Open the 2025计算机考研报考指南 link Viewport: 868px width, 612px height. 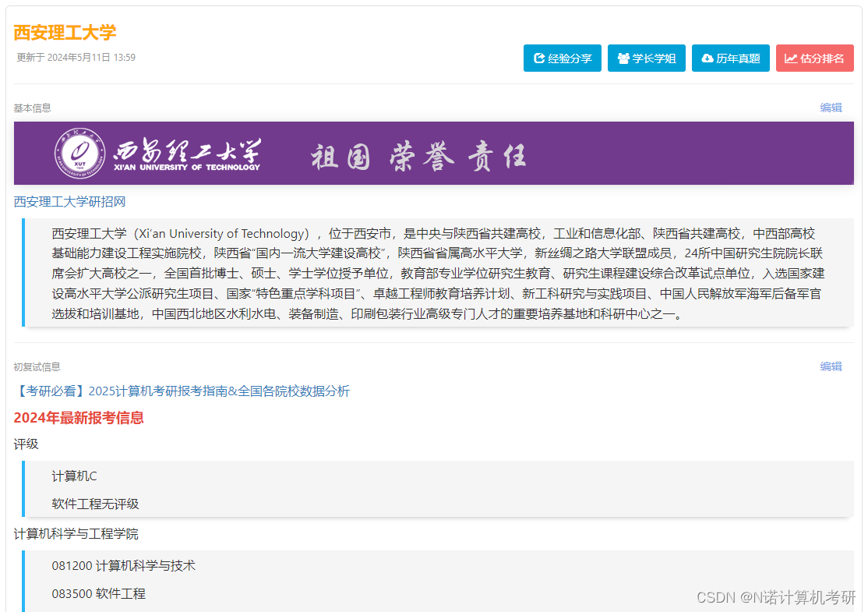coord(182,391)
